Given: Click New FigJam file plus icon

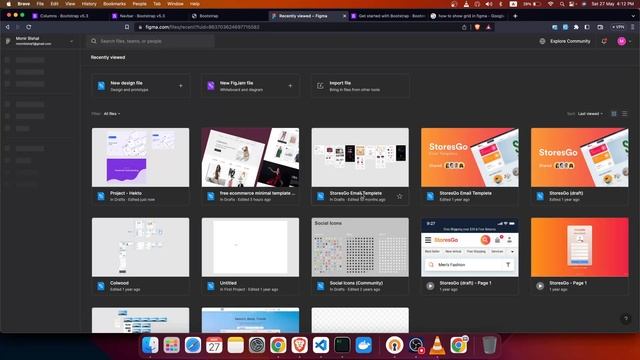Looking at the screenshot, I should [290, 86].
